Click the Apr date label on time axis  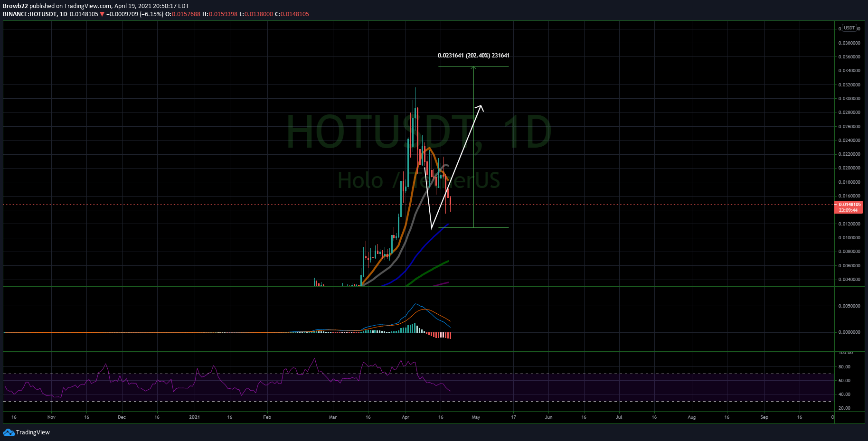click(406, 417)
